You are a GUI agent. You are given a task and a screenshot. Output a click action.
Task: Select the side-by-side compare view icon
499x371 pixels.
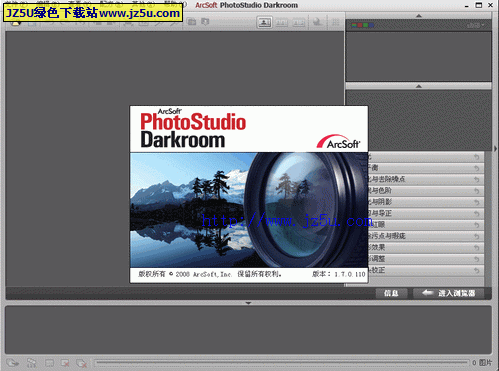pyautogui.click(x=282, y=22)
